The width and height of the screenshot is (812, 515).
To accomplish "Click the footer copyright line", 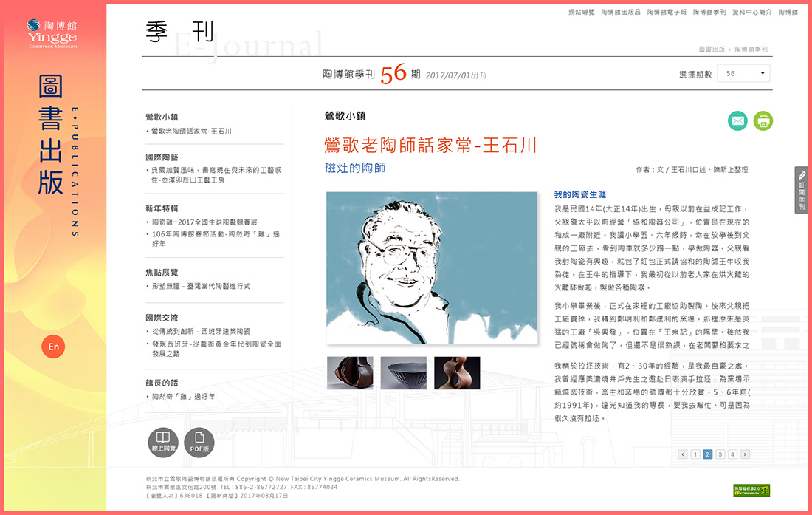I will pyautogui.click(x=303, y=480).
